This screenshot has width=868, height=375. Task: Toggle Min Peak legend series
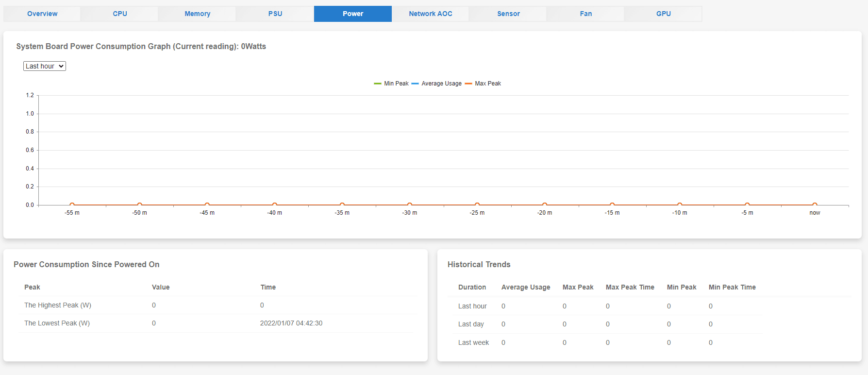click(391, 84)
